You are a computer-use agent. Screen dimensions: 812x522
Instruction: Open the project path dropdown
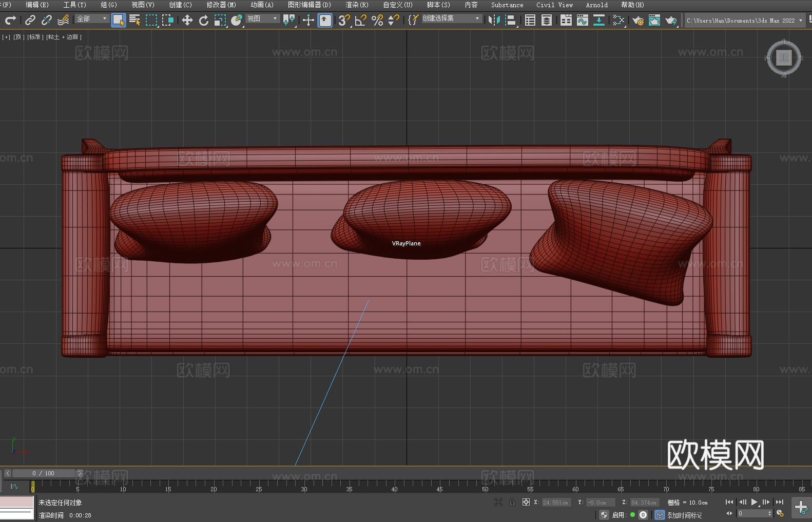point(744,21)
